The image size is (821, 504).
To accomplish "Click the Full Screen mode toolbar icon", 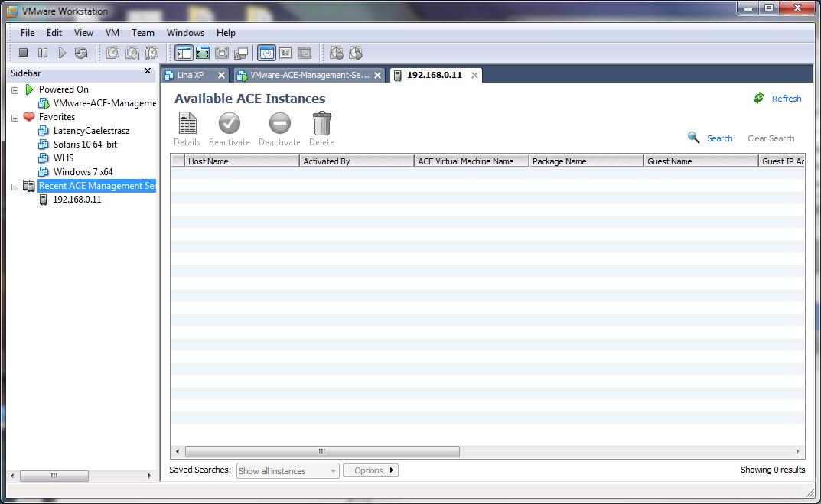I will click(x=203, y=53).
